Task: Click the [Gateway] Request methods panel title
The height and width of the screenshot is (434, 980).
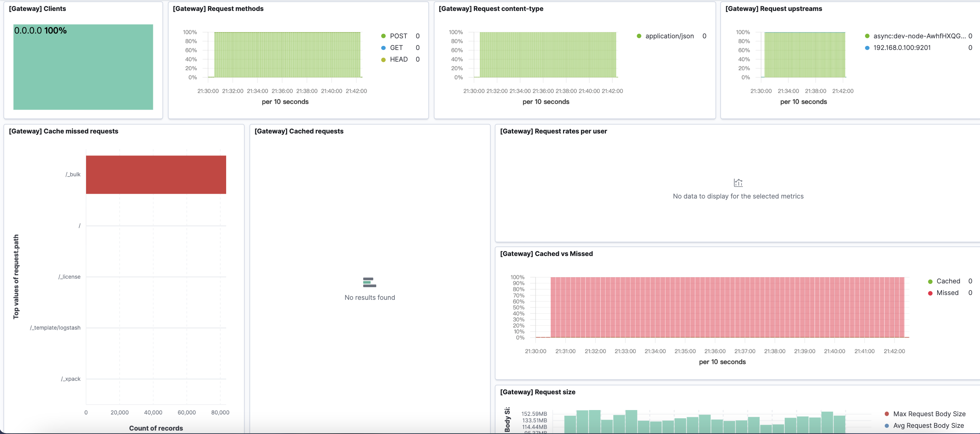Action: [x=218, y=9]
